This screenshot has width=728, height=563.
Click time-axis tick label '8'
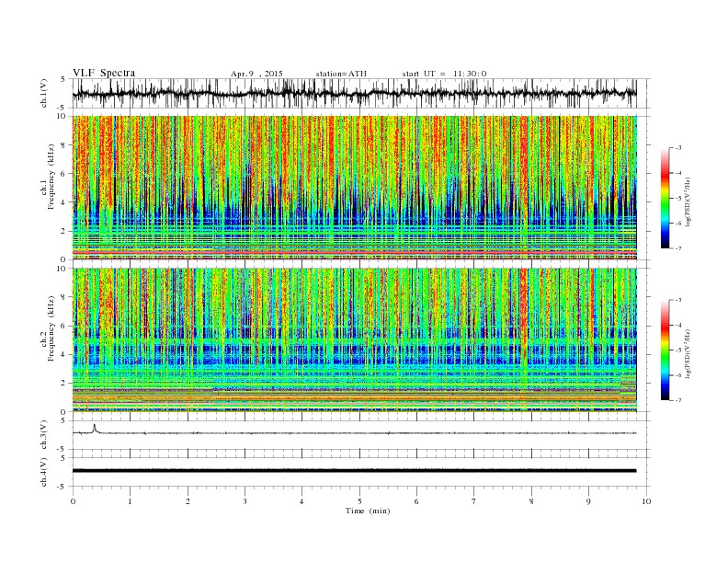[x=531, y=501]
